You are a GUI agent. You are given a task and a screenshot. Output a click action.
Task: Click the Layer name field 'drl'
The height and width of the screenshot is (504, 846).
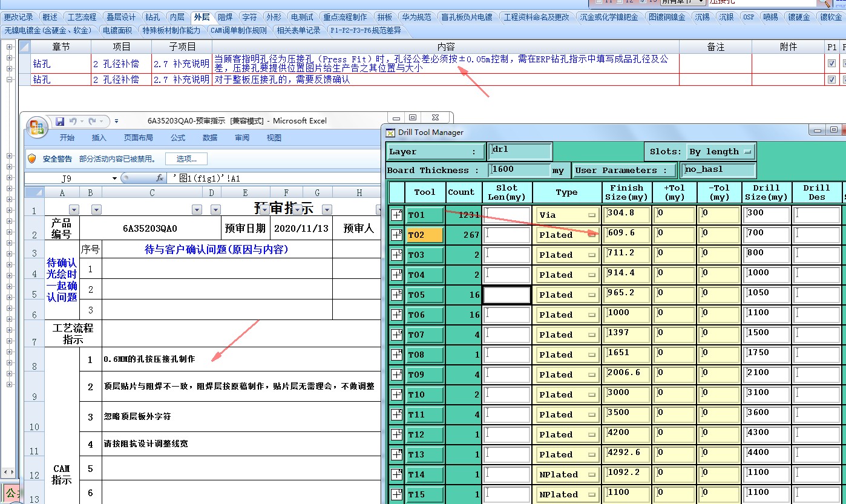[x=520, y=151]
